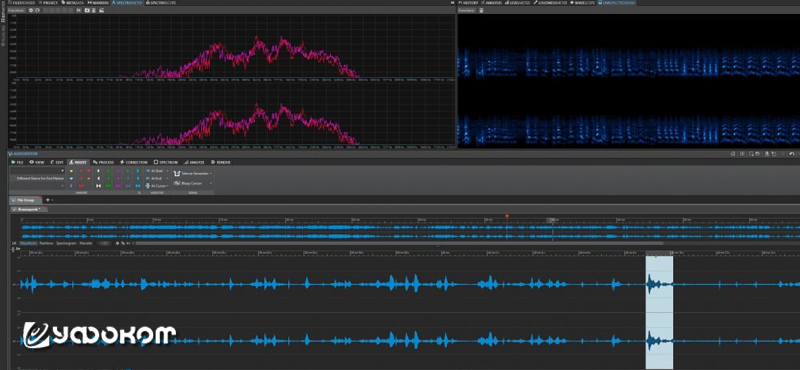This screenshot has width=800, height=370.
Task: Insert white playback start marker
Action: click(98, 170)
